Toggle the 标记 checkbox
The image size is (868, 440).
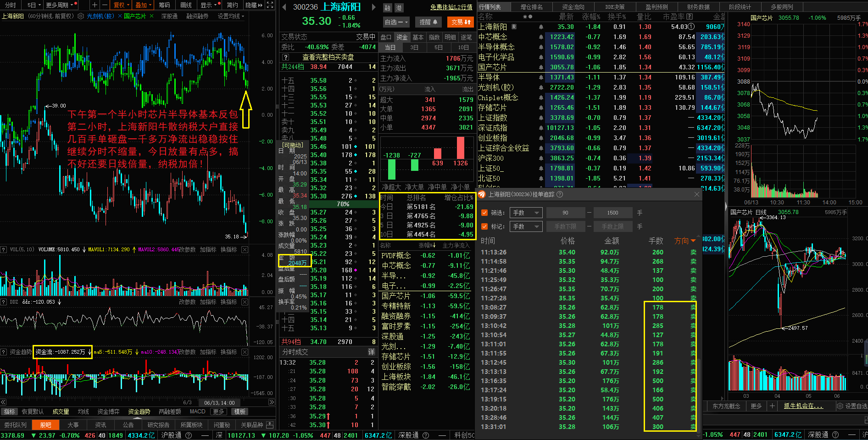tap(484, 226)
